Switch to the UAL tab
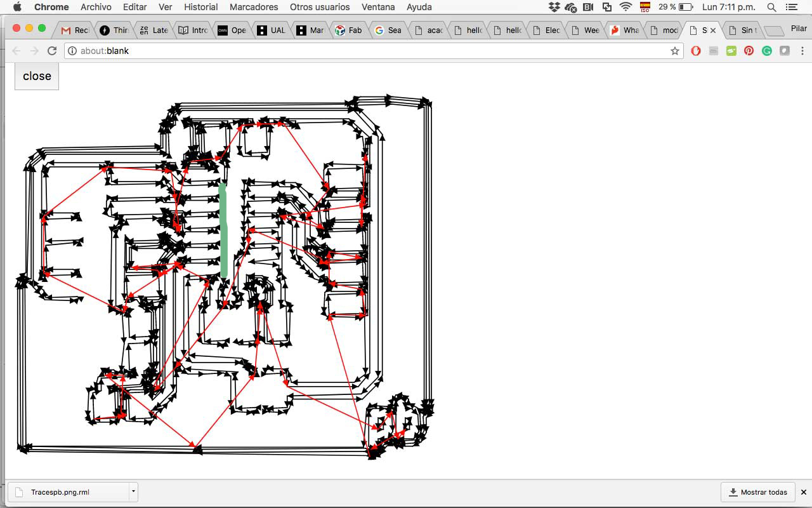 (271, 30)
